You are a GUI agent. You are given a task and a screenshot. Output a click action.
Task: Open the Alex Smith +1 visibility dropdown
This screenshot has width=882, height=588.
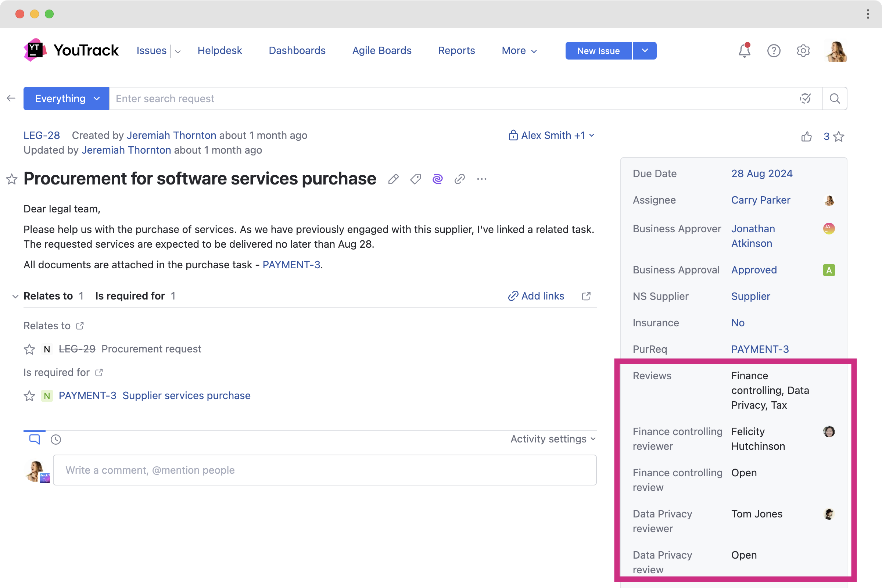pos(551,135)
